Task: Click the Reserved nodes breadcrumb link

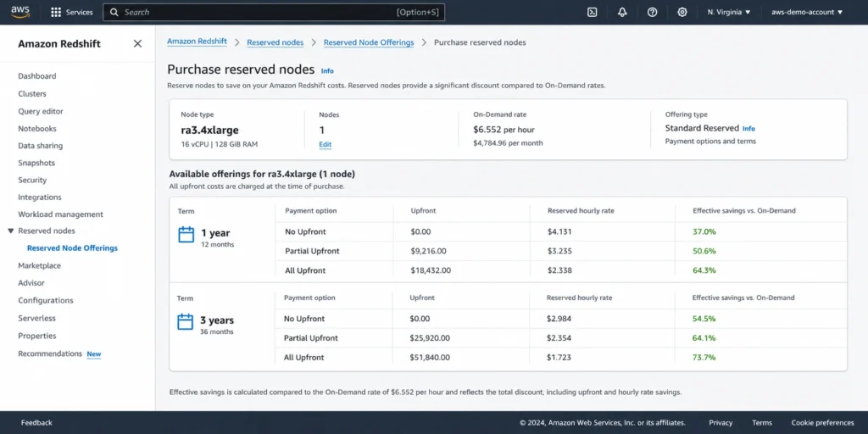Action: pyautogui.click(x=275, y=42)
